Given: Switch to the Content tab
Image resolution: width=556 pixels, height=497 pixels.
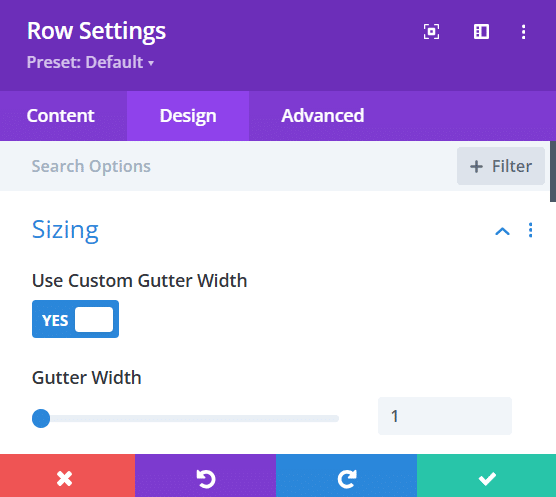Looking at the screenshot, I should point(60,116).
